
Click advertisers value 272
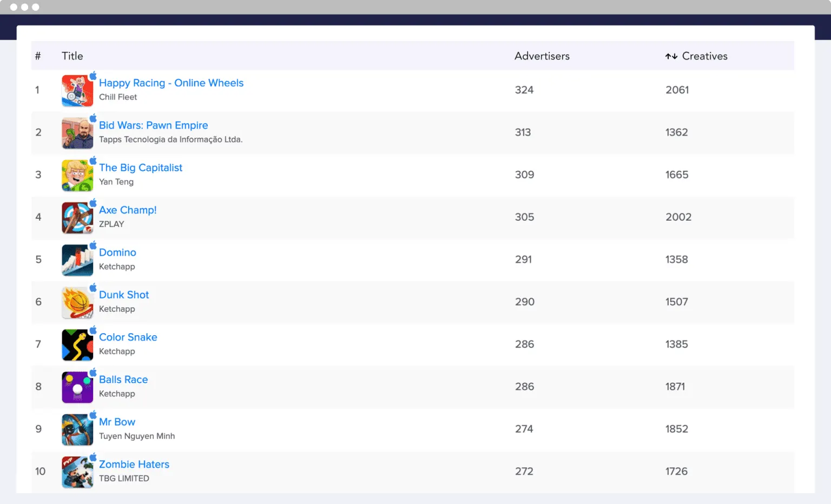[524, 472]
